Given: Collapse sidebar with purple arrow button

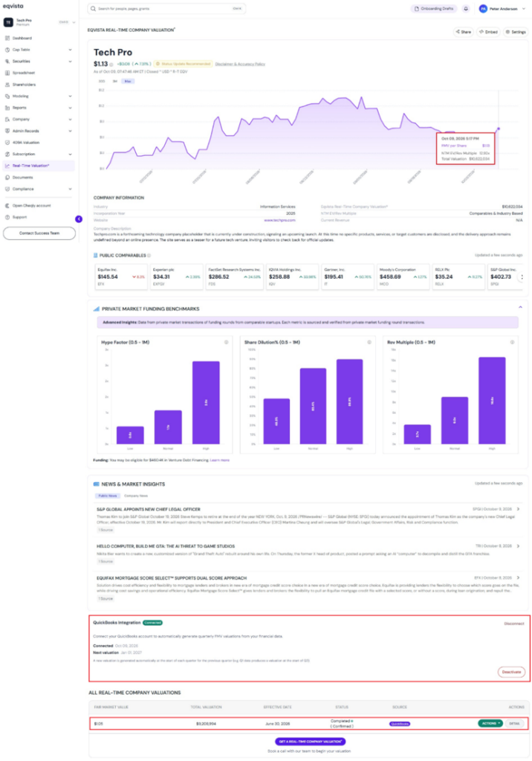Looking at the screenshot, I should (x=79, y=219).
